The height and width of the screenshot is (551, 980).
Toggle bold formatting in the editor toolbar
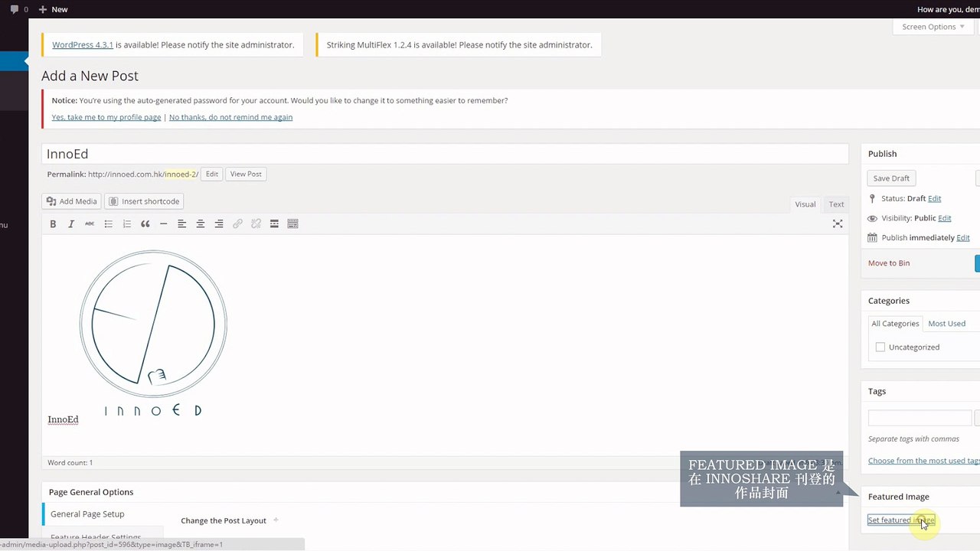point(53,223)
